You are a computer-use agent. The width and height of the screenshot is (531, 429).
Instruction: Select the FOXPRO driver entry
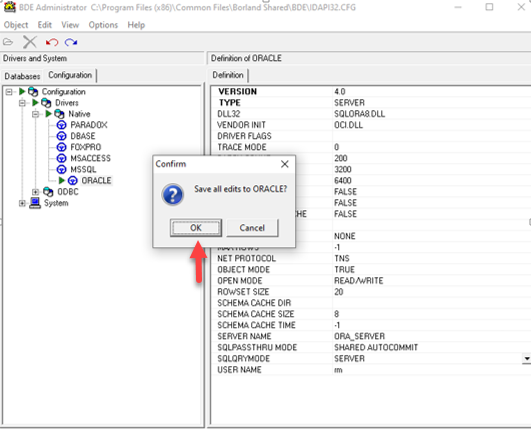tap(86, 147)
